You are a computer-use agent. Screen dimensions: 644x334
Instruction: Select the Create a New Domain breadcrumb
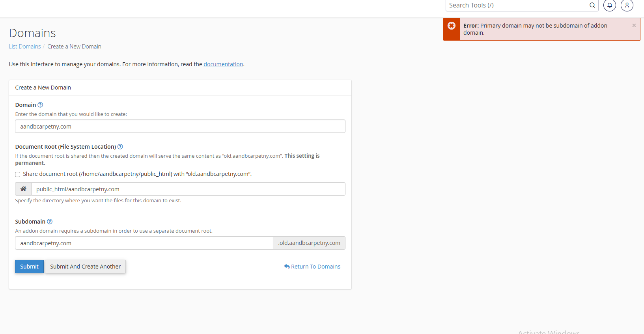[x=74, y=47]
